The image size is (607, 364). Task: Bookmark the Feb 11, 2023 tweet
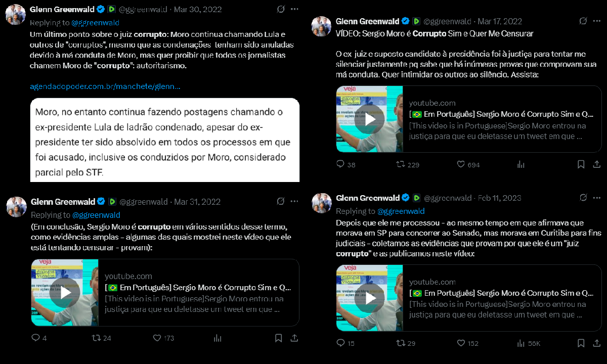582,343
